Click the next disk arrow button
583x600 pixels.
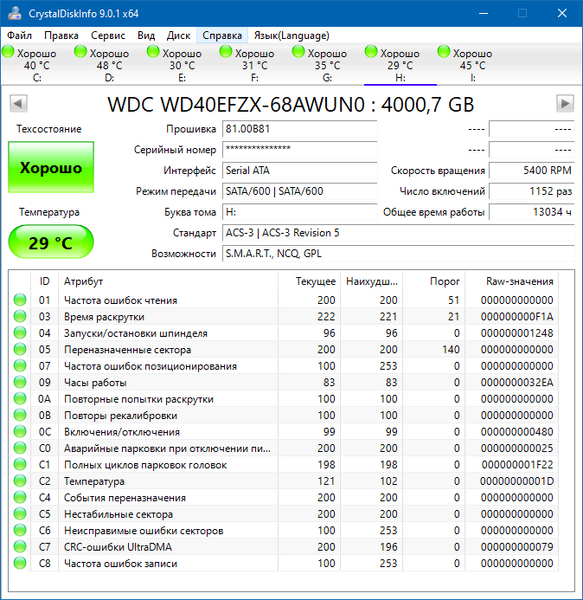tap(565, 103)
